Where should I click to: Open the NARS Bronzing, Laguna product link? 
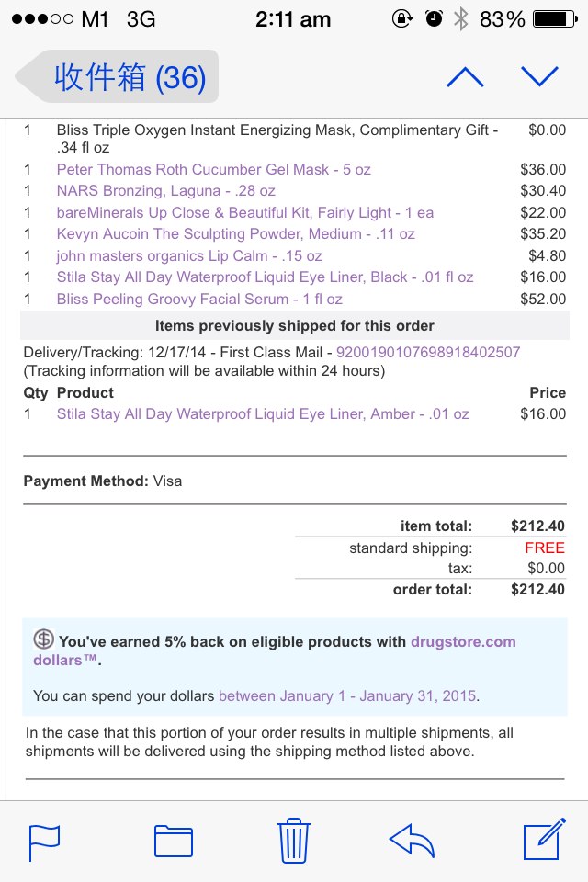coord(165,191)
